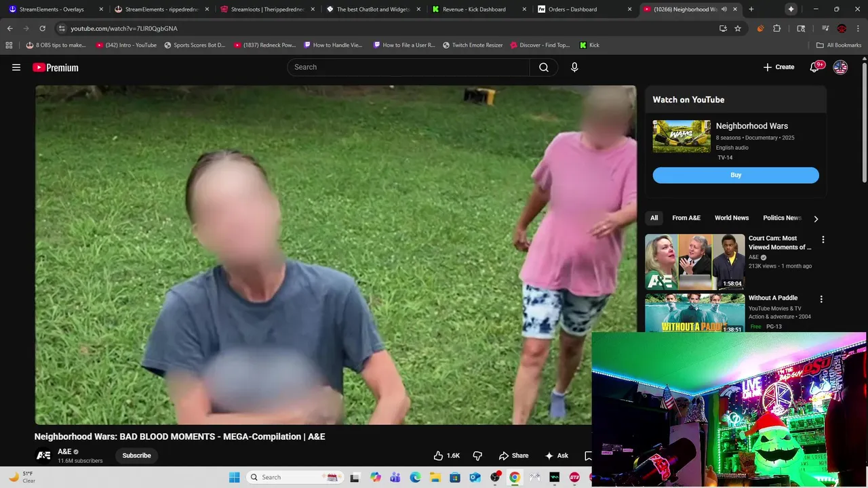
Task: Mute tab via speaker icon on YouTube tab
Action: tap(724, 9)
